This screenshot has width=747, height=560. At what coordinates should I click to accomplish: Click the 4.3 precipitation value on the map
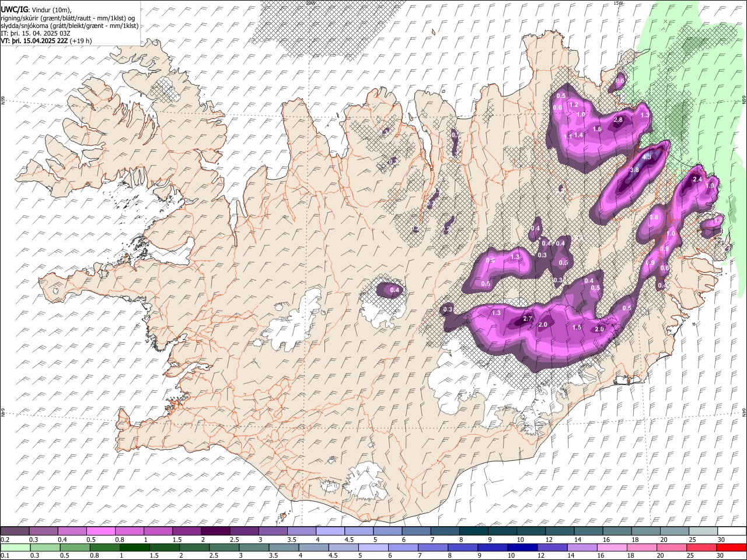(x=647, y=157)
